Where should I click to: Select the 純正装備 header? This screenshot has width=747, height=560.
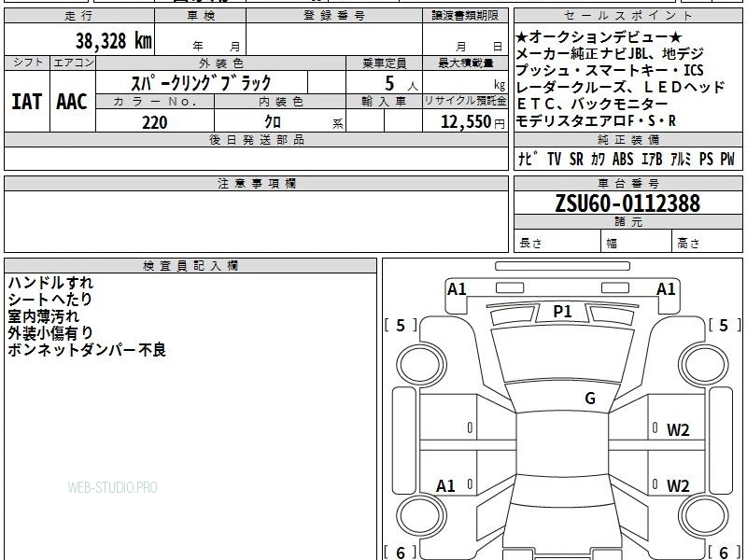627,139
